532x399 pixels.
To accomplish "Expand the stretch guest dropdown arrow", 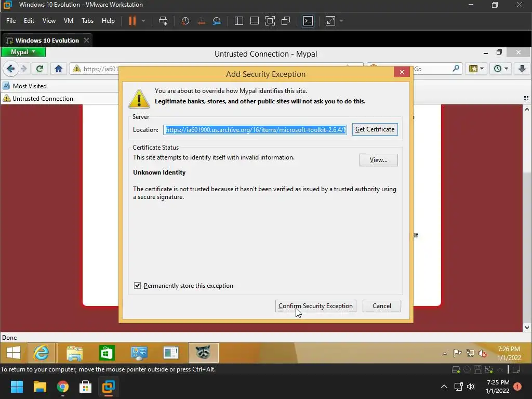I will point(341,21).
